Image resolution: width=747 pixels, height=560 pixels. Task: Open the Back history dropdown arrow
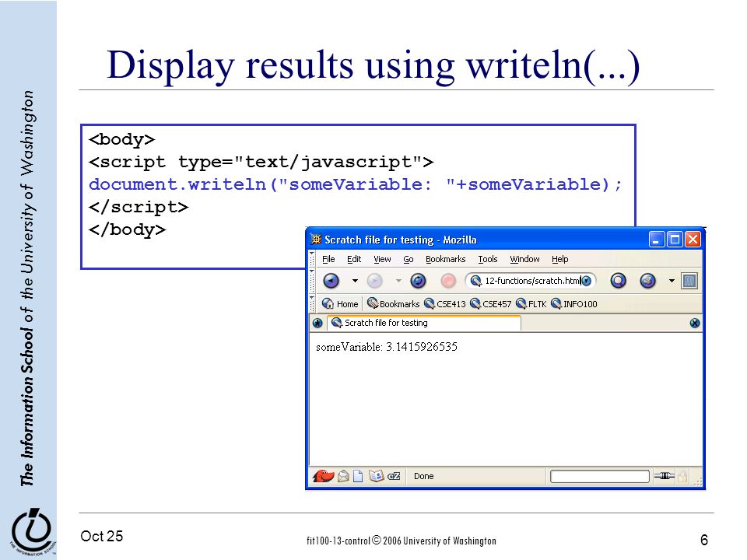[355, 281]
